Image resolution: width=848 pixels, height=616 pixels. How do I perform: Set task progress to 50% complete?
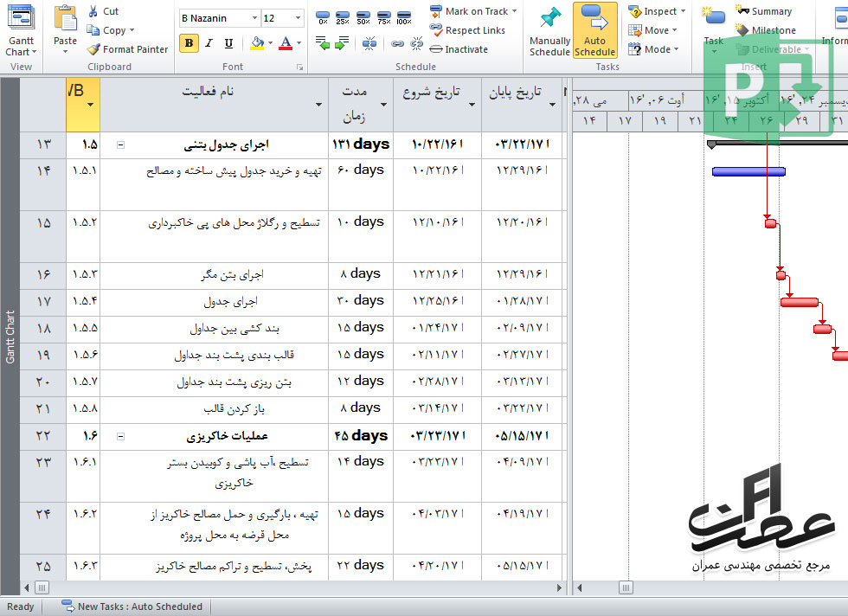click(363, 18)
